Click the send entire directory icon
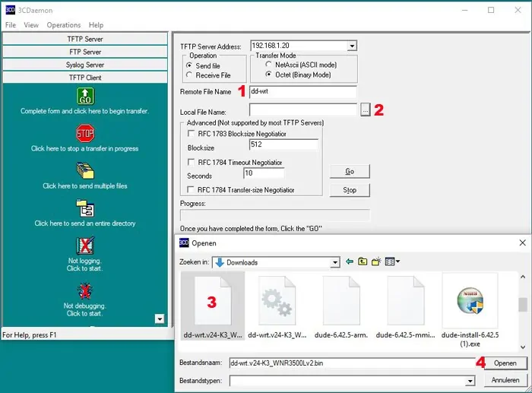This screenshot has width=532, height=393. click(x=85, y=208)
